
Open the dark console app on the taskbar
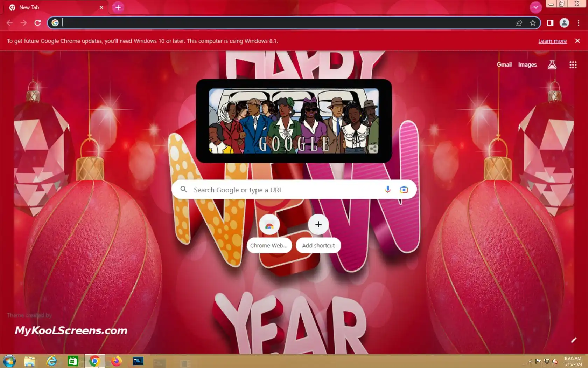click(138, 361)
